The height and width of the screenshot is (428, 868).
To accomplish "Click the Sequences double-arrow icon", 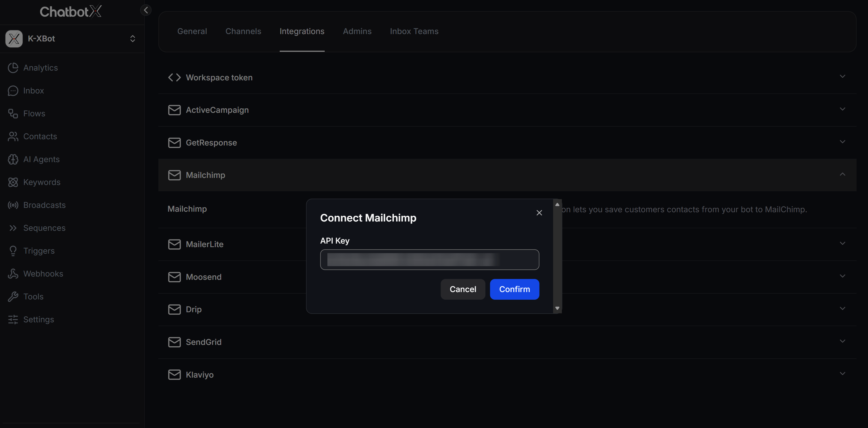I will (x=13, y=228).
